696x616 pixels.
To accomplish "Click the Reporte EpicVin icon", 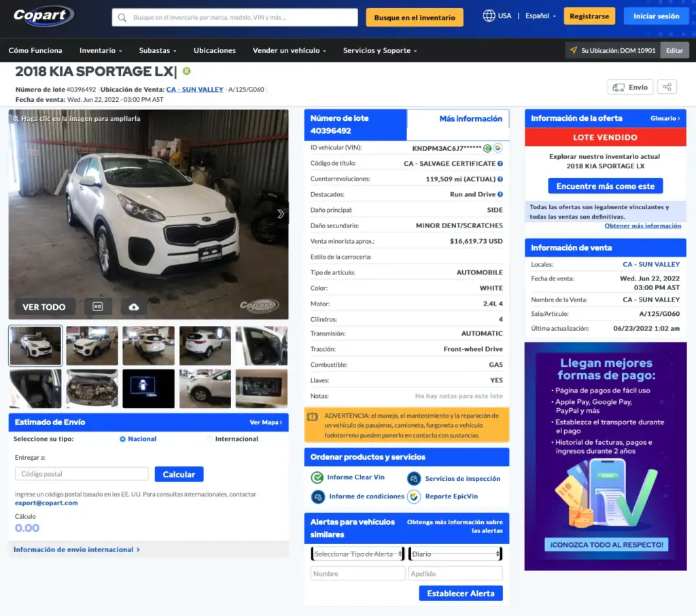I will click(414, 496).
